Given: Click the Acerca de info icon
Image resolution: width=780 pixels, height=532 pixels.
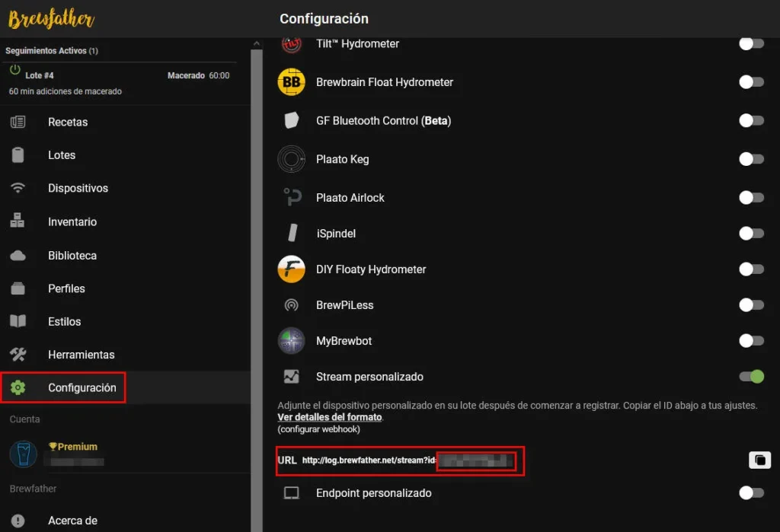Looking at the screenshot, I should click(x=18, y=521).
